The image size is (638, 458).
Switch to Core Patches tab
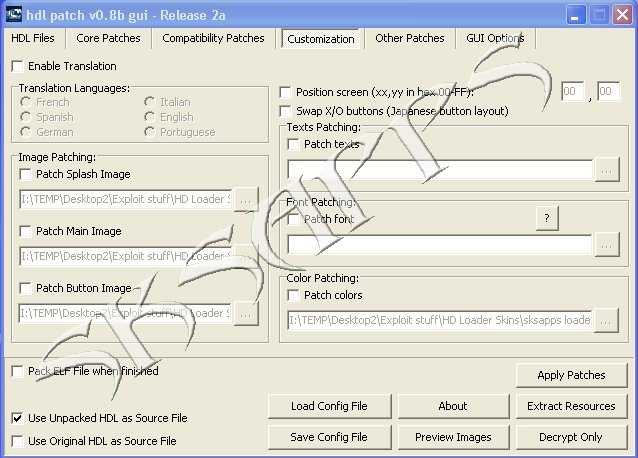(x=108, y=38)
